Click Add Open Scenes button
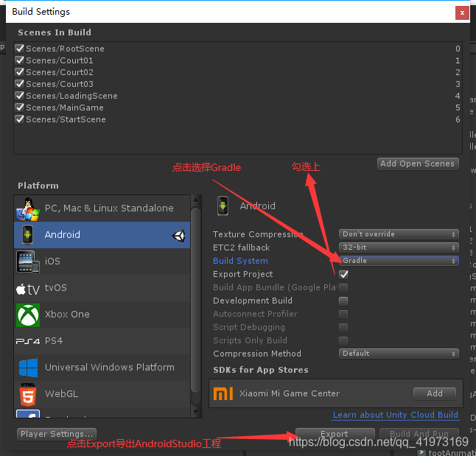This screenshot has width=476, height=456. click(418, 164)
